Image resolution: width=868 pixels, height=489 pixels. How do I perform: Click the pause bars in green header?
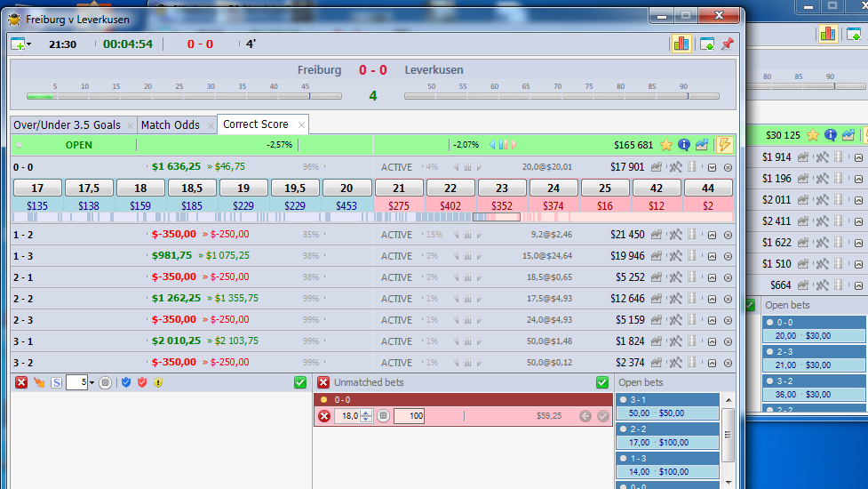coord(503,145)
